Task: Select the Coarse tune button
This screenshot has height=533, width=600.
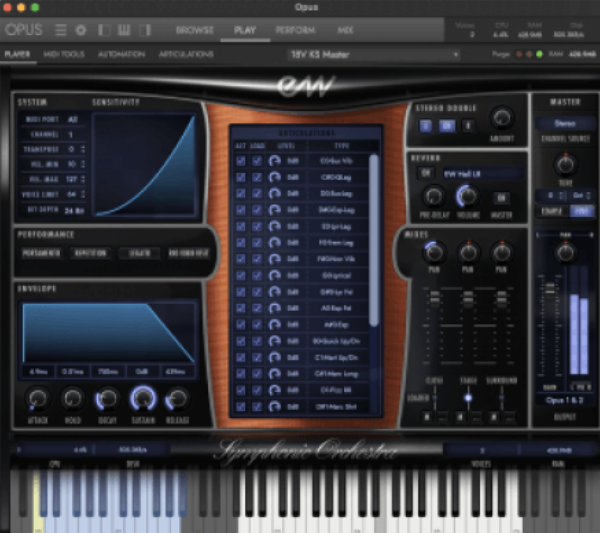Action: (x=552, y=211)
